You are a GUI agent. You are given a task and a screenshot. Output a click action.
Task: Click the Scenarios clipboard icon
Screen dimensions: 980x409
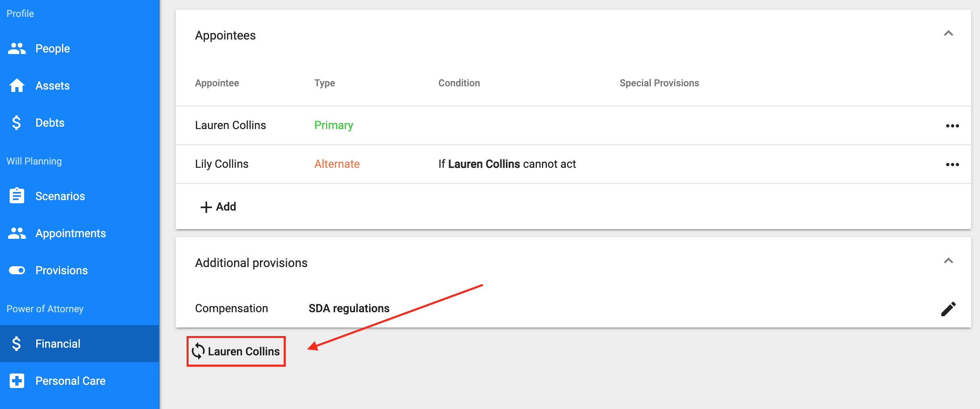pos(17,196)
